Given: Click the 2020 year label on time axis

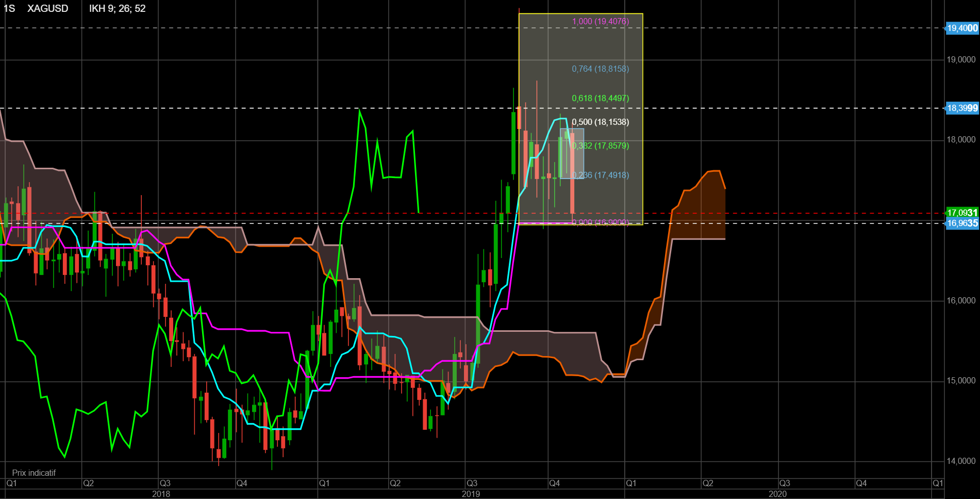Looking at the screenshot, I should [x=777, y=494].
